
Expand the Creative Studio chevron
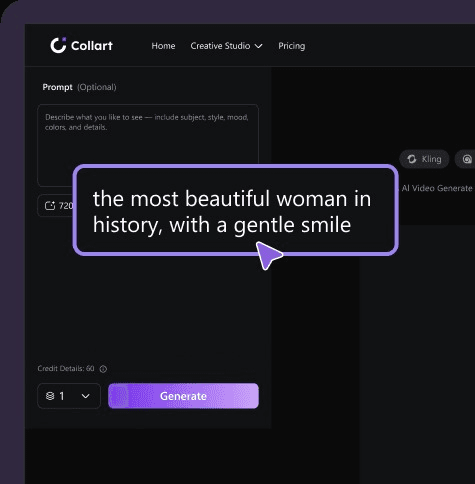point(259,46)
